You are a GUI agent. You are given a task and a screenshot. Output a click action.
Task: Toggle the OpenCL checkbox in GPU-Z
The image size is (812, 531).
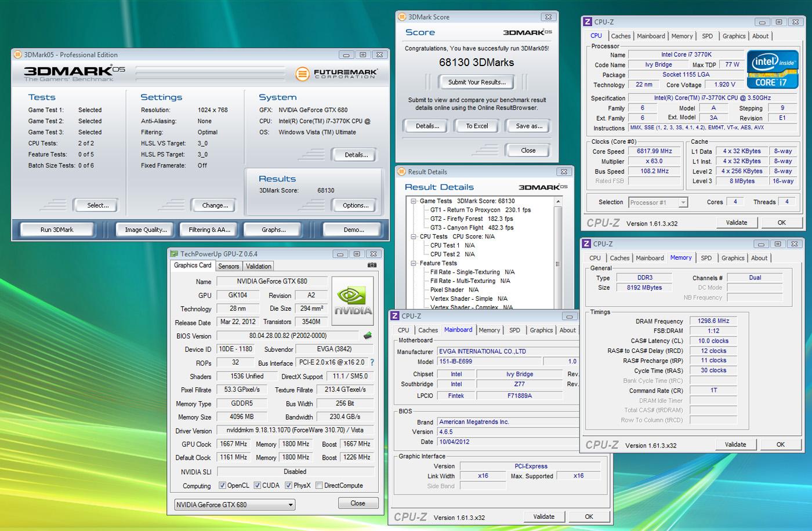coord(222,485)
